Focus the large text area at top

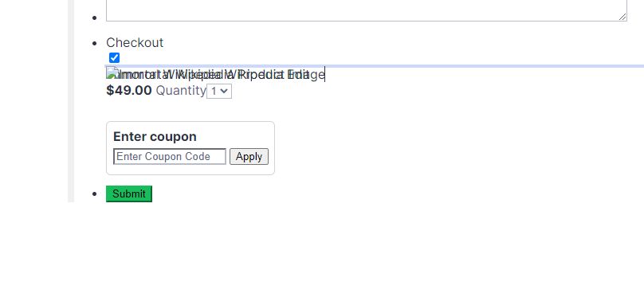367,10
